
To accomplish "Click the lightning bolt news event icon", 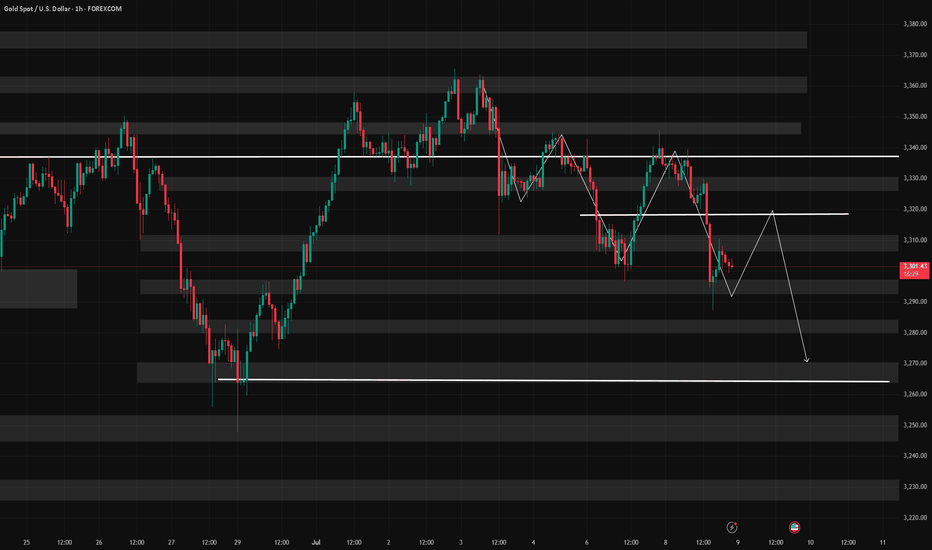I will click(x=732, y=527).
